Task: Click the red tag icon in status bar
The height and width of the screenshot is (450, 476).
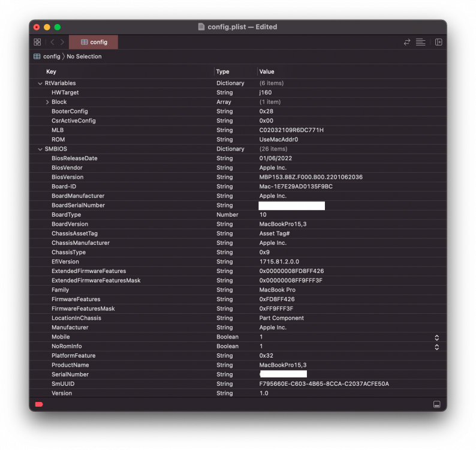Action: (39, 404)
